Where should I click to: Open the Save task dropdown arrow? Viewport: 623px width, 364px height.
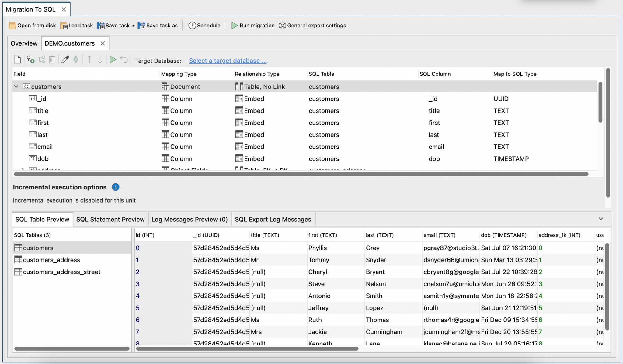pyautogui.click(x=134, y=26)
